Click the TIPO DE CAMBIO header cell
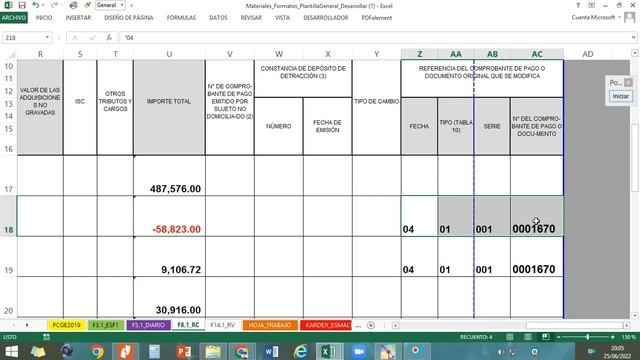Viewport: 640px width, 360px height. [376, 107]
